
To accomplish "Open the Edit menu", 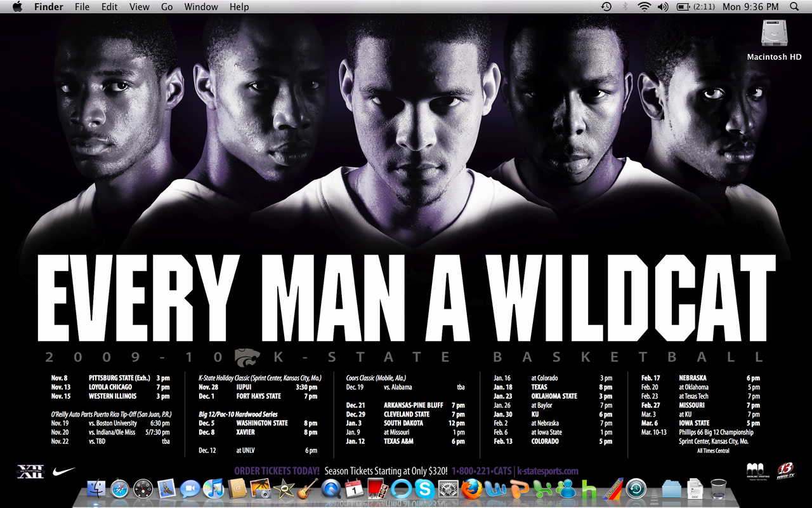I will 109,7.
